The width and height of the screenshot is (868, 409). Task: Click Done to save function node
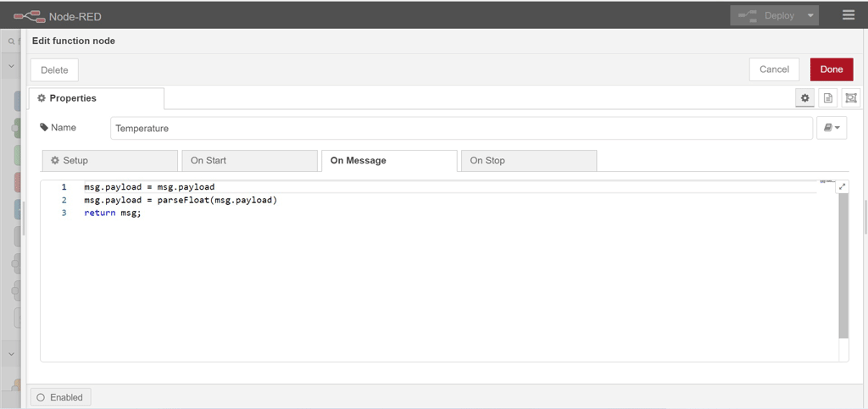[832, 69]
